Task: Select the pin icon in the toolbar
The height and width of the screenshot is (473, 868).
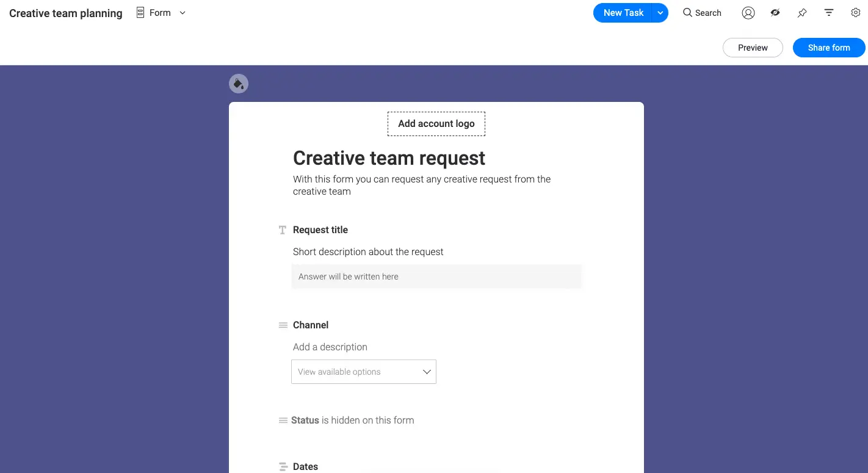Action: (801, 12)
